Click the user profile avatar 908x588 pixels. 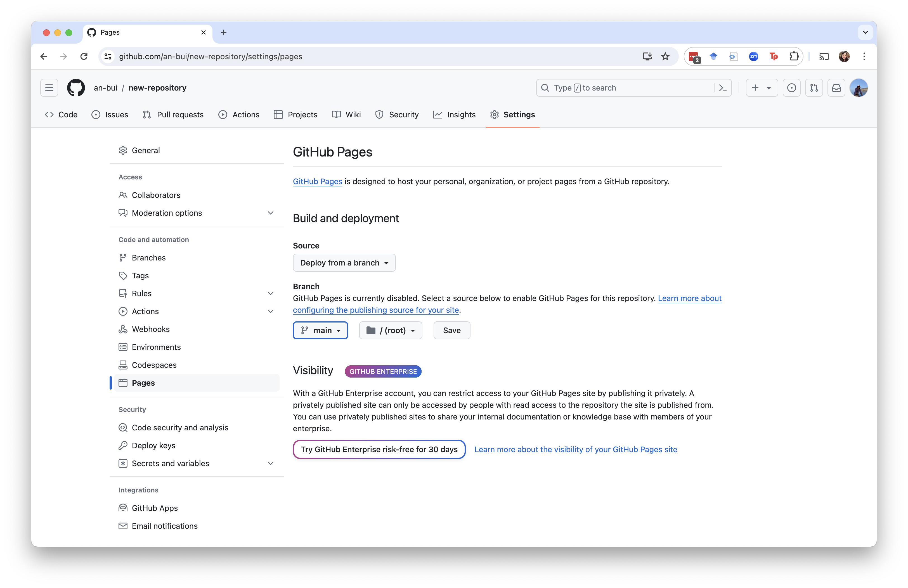[859, 88]
